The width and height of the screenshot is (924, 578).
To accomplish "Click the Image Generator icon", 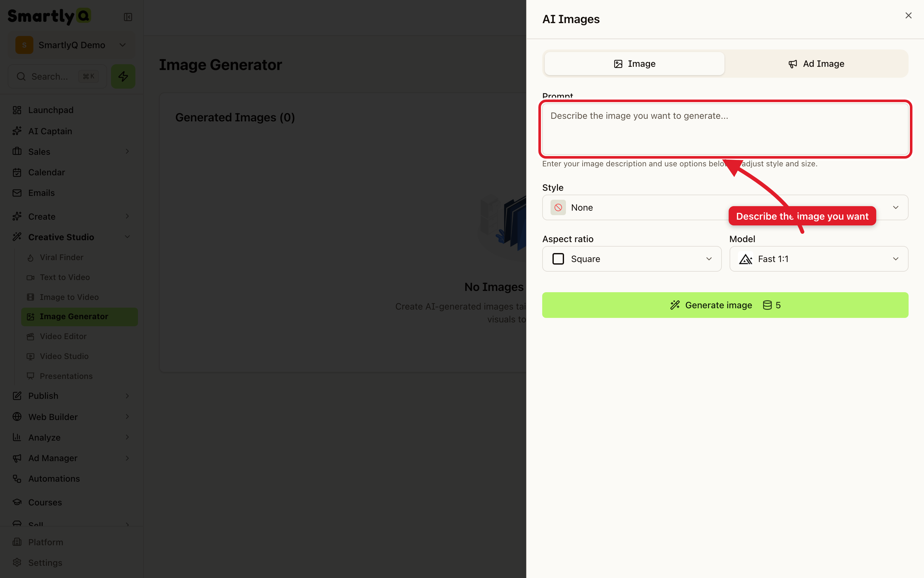I will point(30,317).
